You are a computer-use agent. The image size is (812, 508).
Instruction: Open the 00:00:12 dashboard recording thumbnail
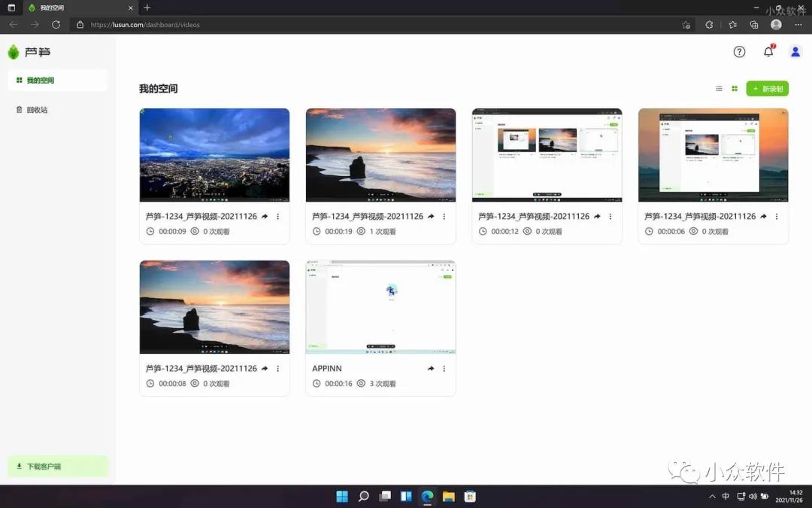[547, 155]
